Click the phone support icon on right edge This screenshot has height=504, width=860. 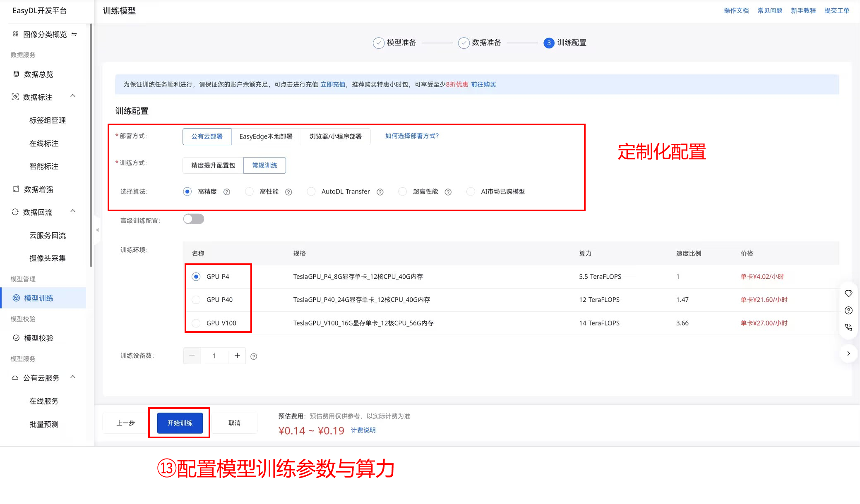(x=848, y=327)
